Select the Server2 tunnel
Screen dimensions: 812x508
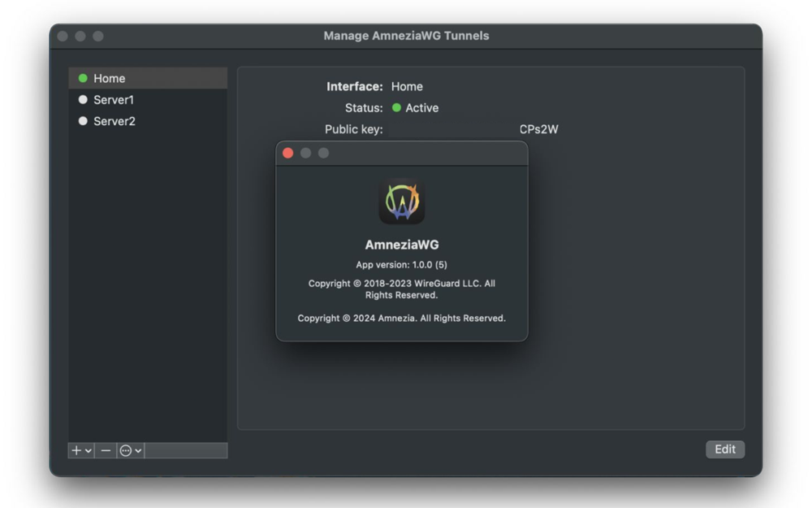(148, 121)
